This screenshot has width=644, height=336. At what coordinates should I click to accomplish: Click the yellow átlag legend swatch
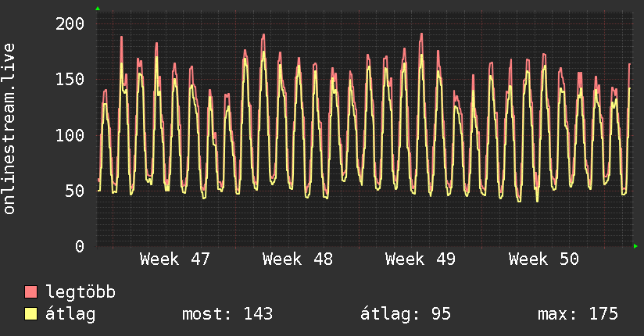(30, 313)
